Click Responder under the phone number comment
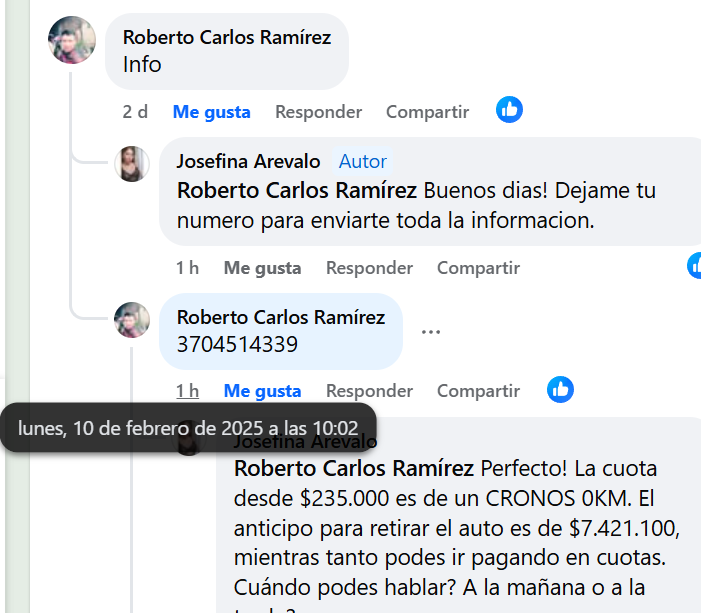Viewport: 701px width, 613px height. [369, 391]
